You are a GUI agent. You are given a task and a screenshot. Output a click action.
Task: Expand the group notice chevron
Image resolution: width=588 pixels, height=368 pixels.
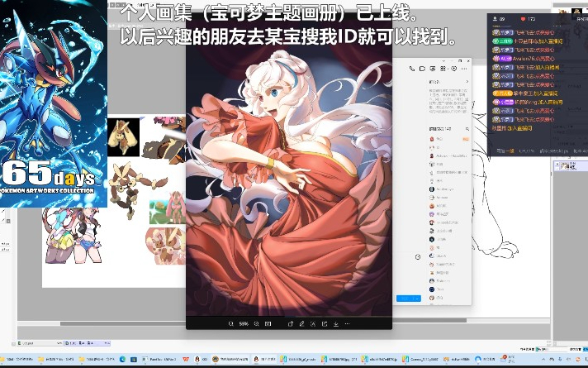[x=467, y=82]
